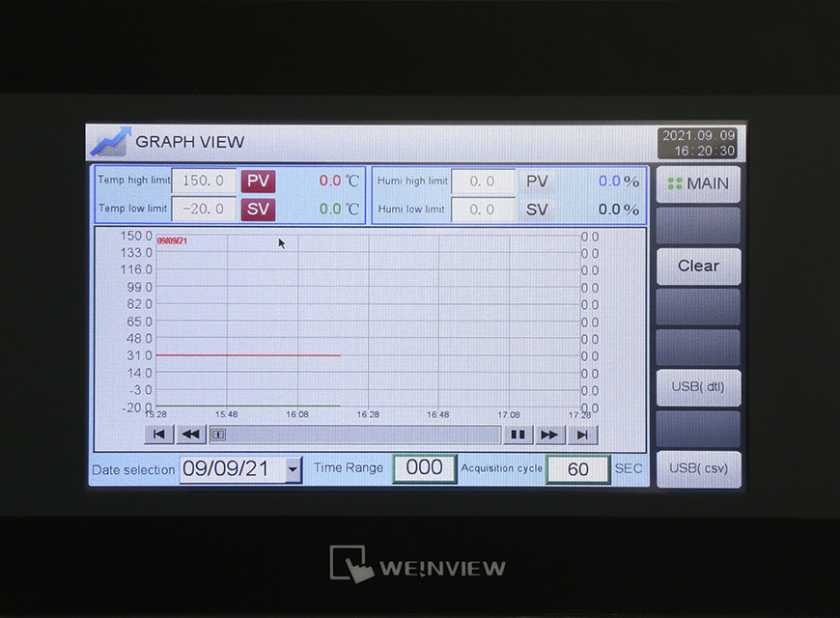
Task: Click the Temp high limit field
Action: 204,181
